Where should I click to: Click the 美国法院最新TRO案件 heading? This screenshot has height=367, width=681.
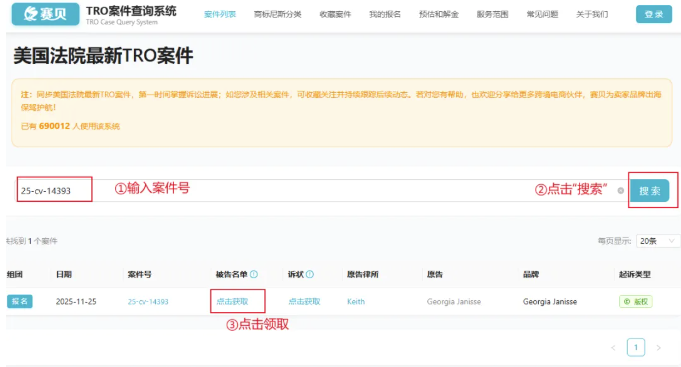click(103, 56)
